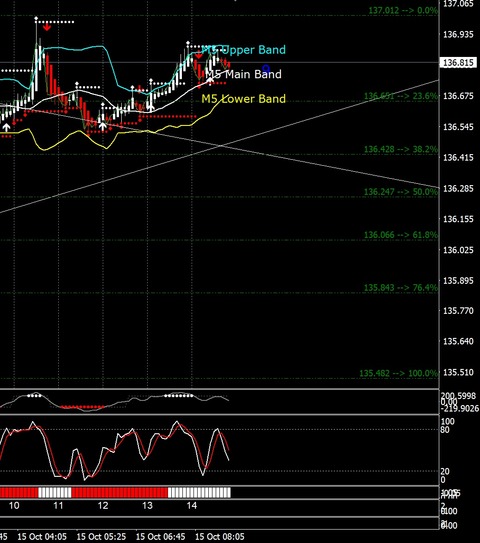Click the 136.428 --> 38.2% Fibonacci label
The image size is (480, 543).
401,149
